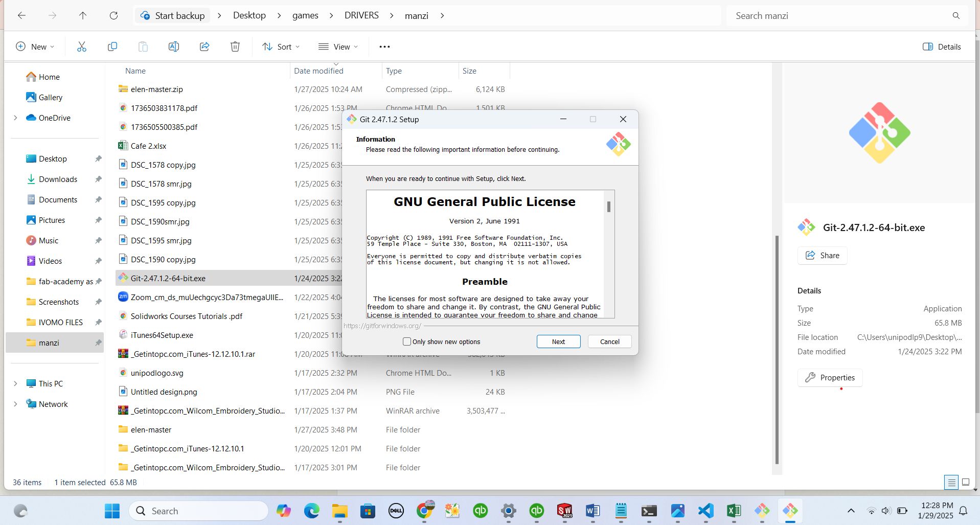The image size is (980, 525).
Task: Open Copilot from taskbar
Action: pos(283,510)
